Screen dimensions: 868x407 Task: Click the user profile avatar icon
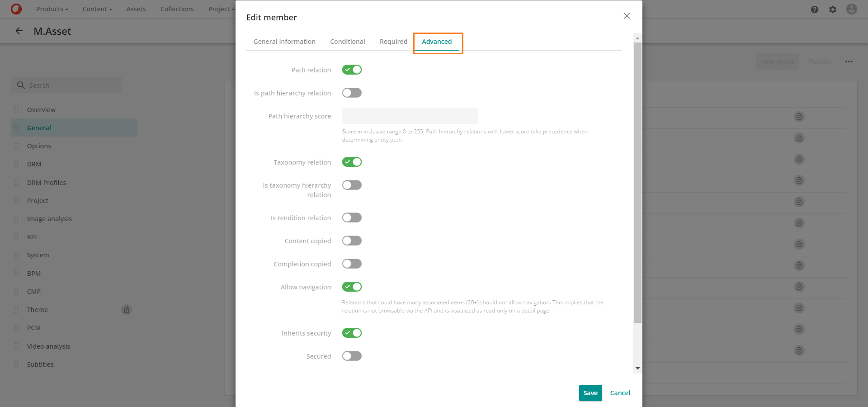coord(851,9)
